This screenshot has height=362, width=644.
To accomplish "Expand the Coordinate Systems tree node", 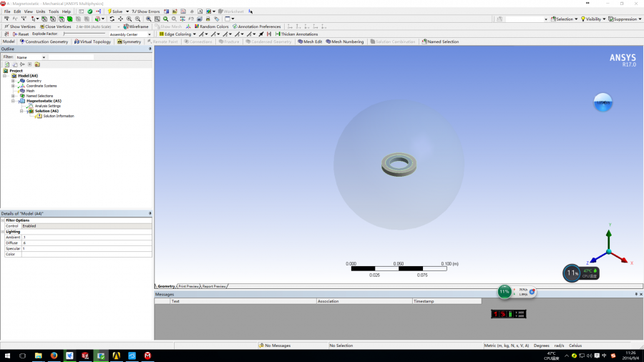I will (13, 86).
